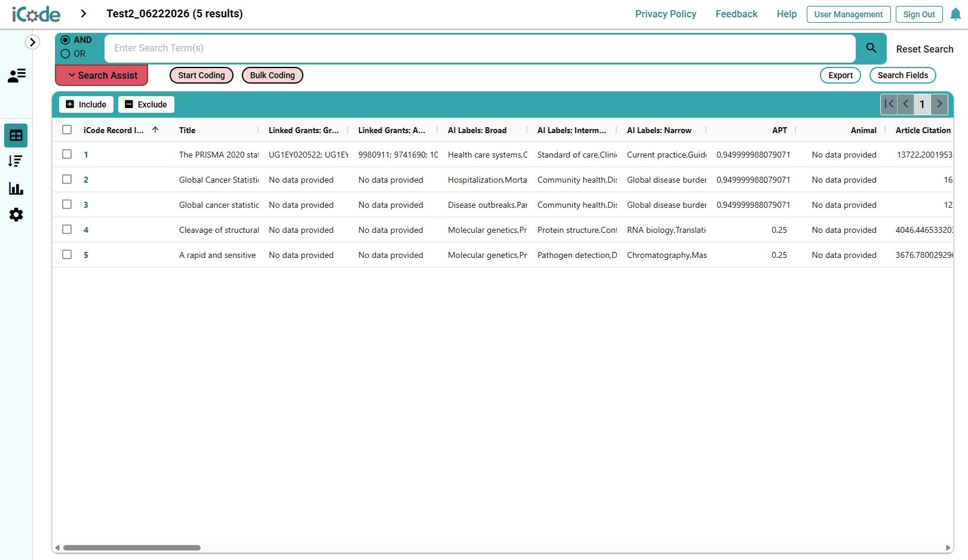Check the box for record 5
Image resolution: width=968 pixels, height=560 pixels.
coord(67,254)
